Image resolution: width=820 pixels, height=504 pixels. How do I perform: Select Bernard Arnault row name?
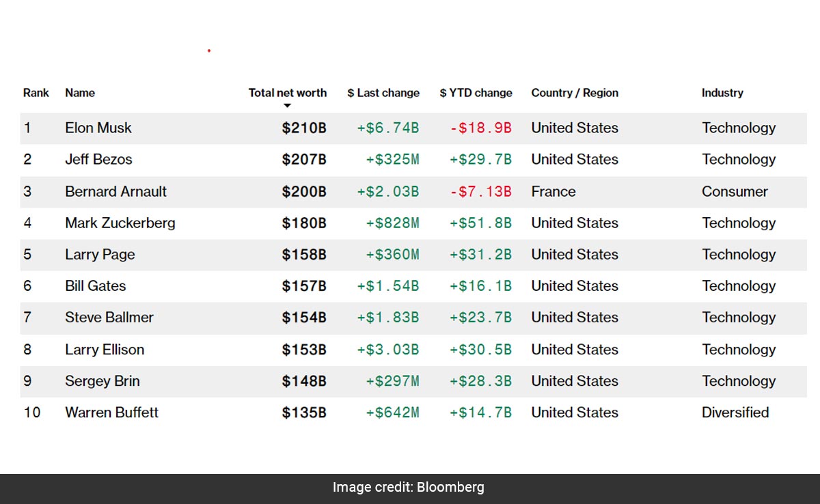tap(115, 191)
